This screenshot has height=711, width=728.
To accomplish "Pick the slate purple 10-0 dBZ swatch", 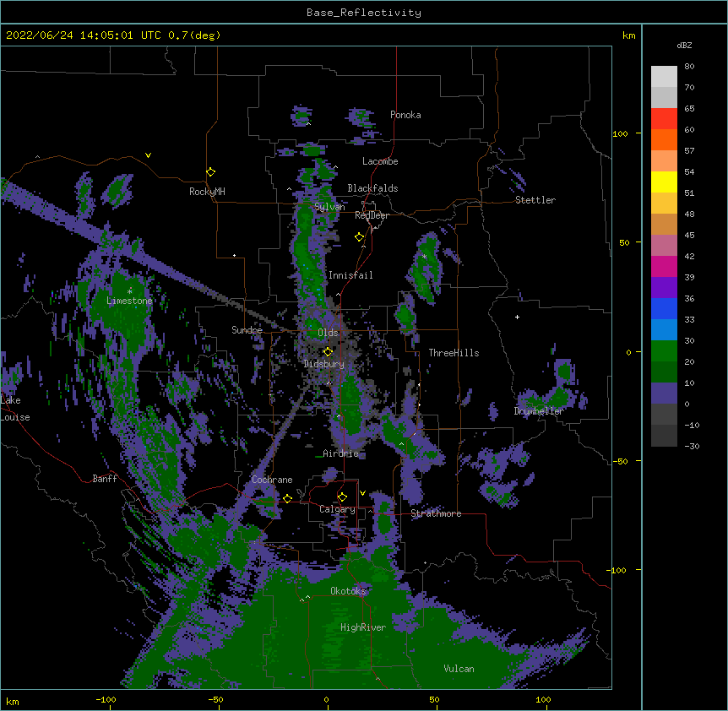I will pyautogui.click(x=664, y=393).
